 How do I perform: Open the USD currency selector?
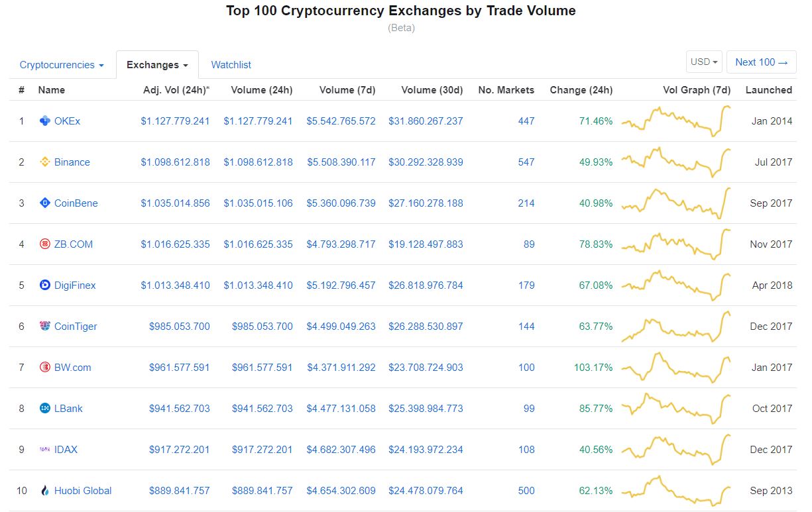coord(705,62)
